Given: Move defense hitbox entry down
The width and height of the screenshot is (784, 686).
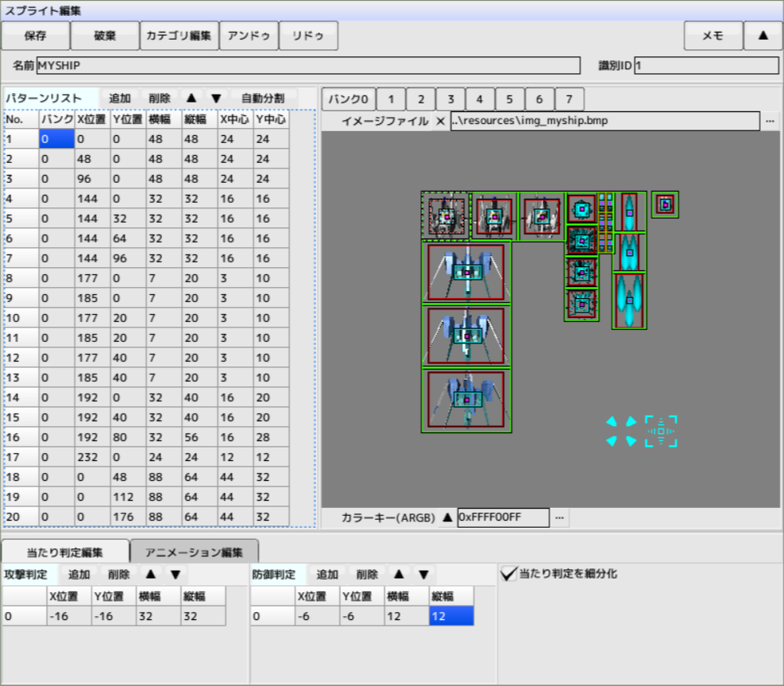Looking at the screenshot, I should (423, 574).
